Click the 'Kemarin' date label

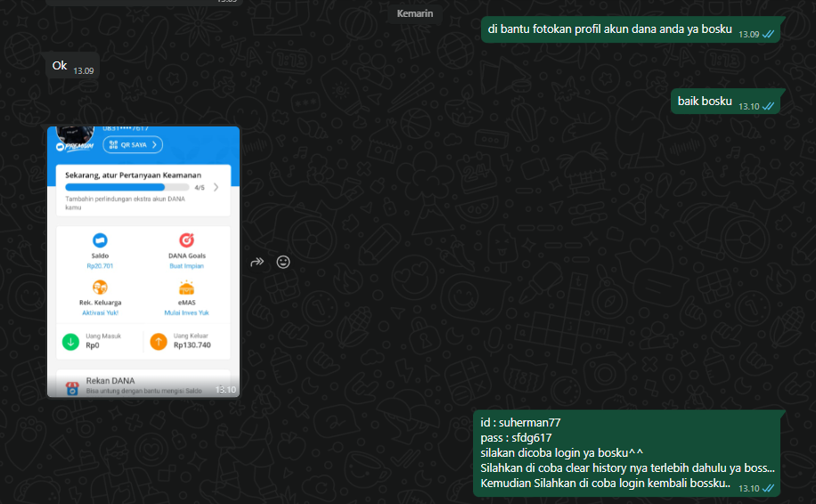tap(415, 13)
